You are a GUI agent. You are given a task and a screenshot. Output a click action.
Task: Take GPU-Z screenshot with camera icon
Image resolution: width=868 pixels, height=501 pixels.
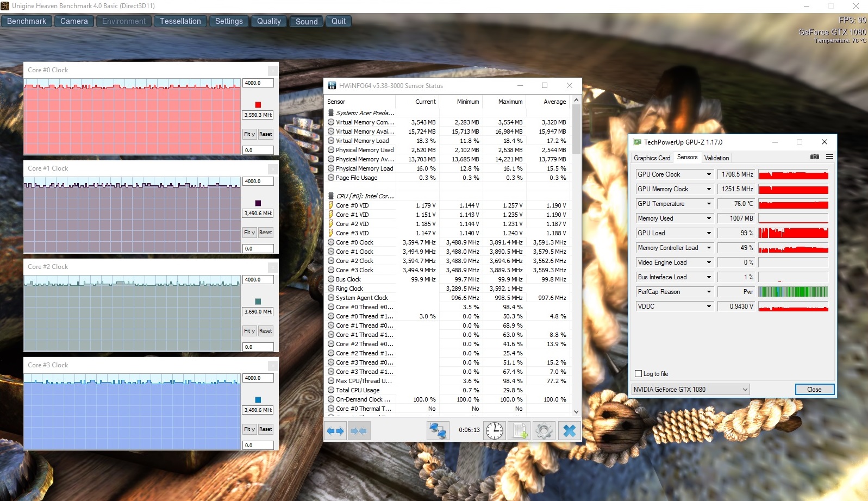pyautogui.click(x=815, y=157)
